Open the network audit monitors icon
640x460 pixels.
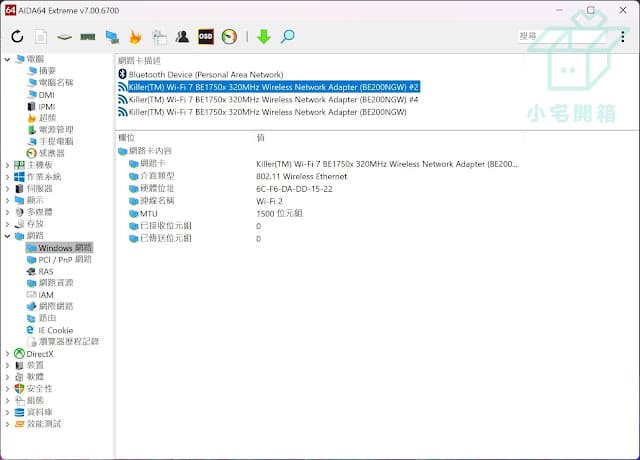click(112, 37)
